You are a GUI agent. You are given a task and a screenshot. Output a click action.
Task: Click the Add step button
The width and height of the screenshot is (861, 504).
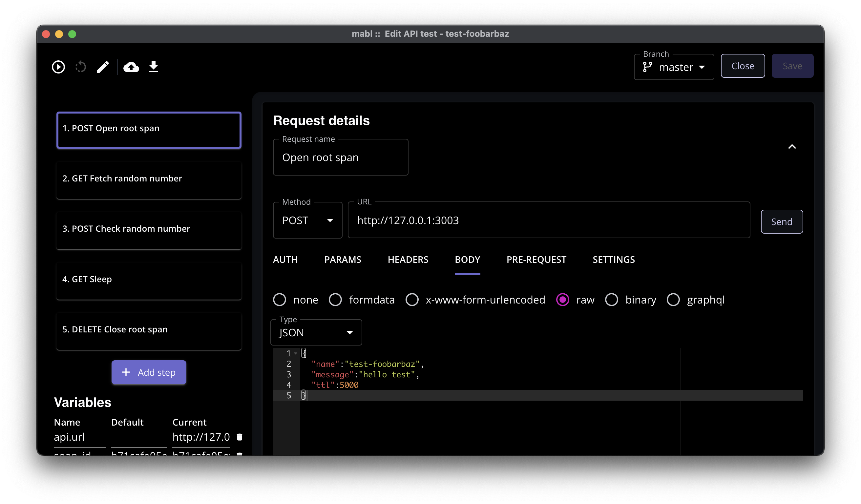149,372
